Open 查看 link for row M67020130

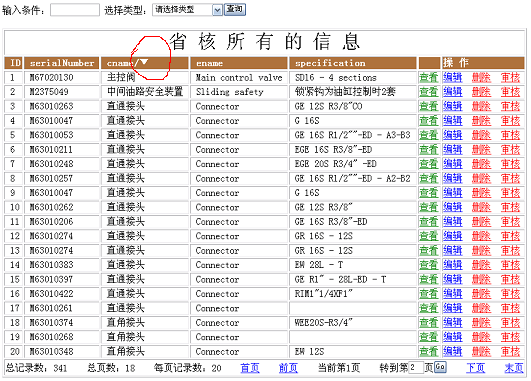click(429, 78)
